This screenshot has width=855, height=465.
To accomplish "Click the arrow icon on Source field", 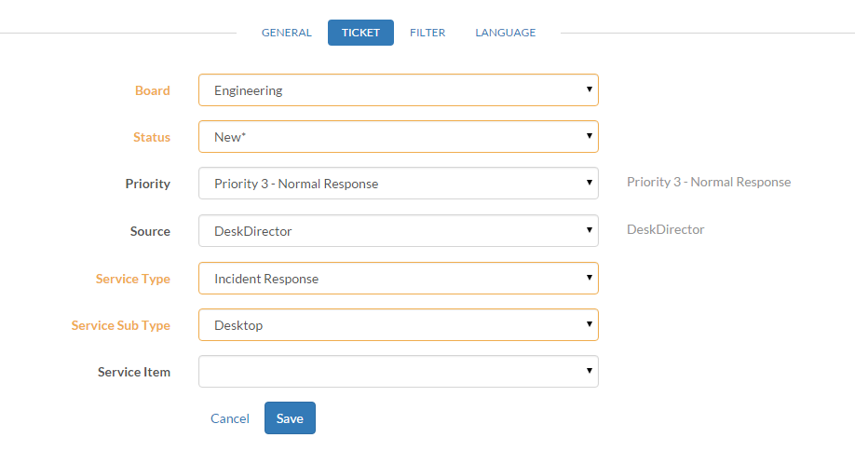I will [x=589, y=230].
